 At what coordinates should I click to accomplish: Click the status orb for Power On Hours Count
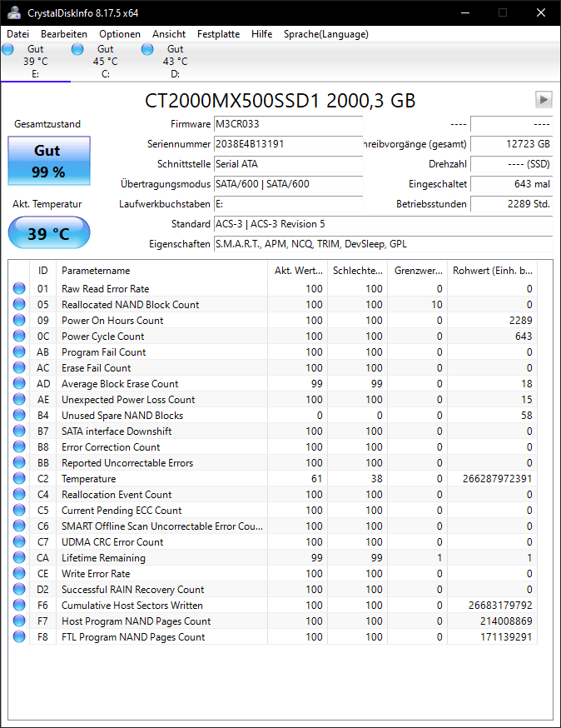(x=19, y=320)
